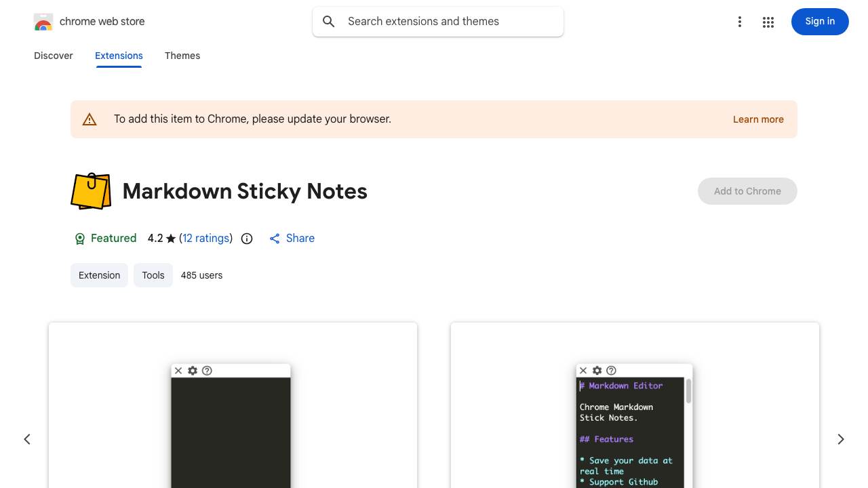This screenshot has width=868, height=488.
Task: Click the Markdown Sticky Notes title
Action: coord(245,191)
